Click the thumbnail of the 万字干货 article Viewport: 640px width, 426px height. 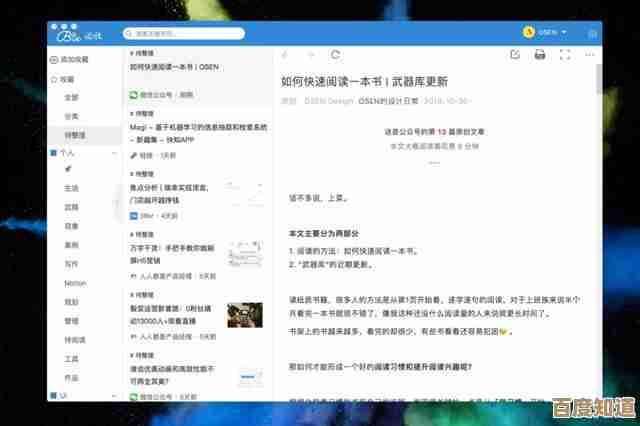click(245, 254)
